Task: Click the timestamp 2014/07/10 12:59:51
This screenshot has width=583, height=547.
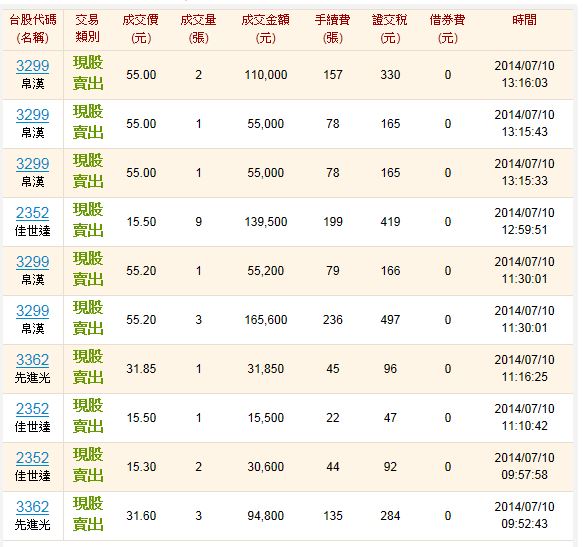Action: click(524, 222)
